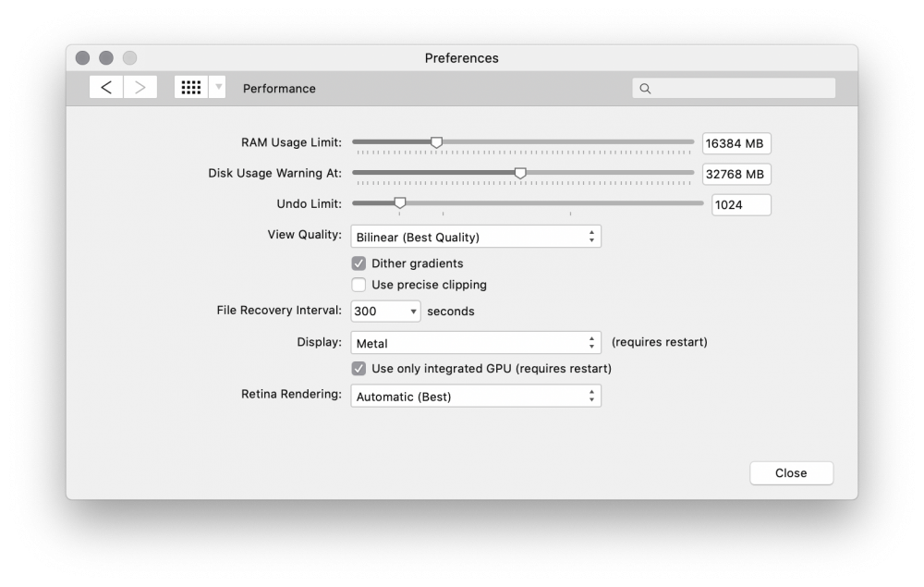924x587 pixels.
Task: Open the Show All preferences grid icon
Action: (x=191, y=86)
